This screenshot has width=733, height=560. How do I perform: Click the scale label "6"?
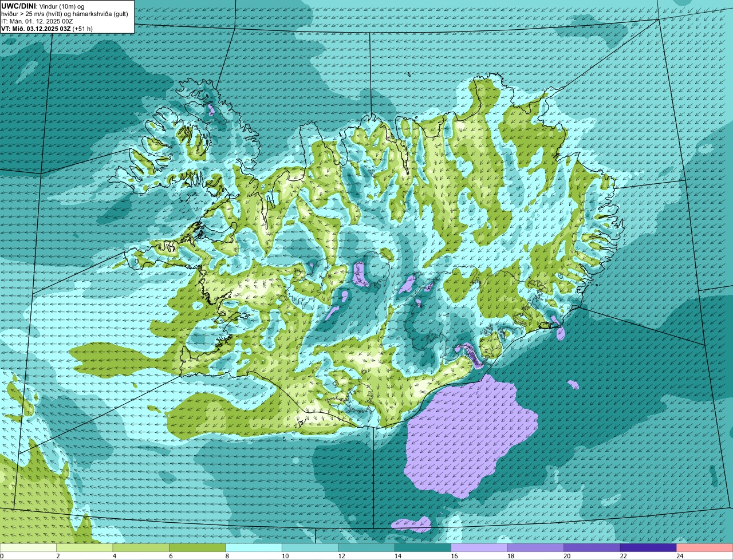tap(171, 556)
